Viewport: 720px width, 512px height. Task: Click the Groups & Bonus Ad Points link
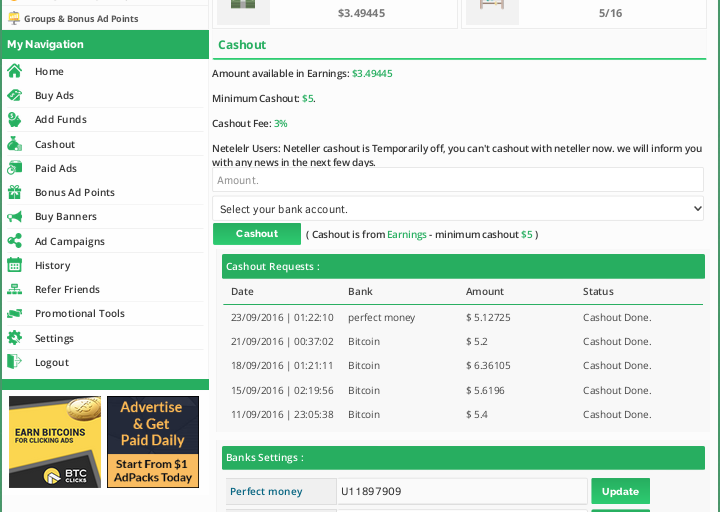[x=80, y=18]
